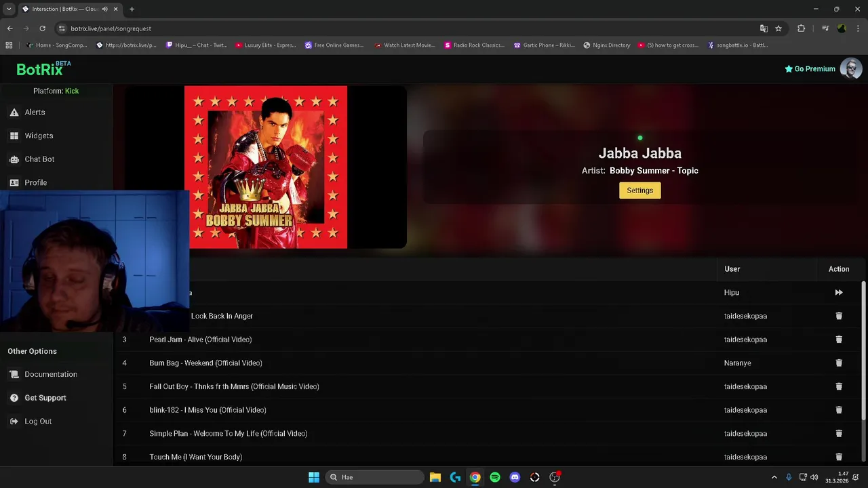The width and height of the screenshot is (868, 488).
Task: Go back in the browser
Action: [x=9, y=28]
